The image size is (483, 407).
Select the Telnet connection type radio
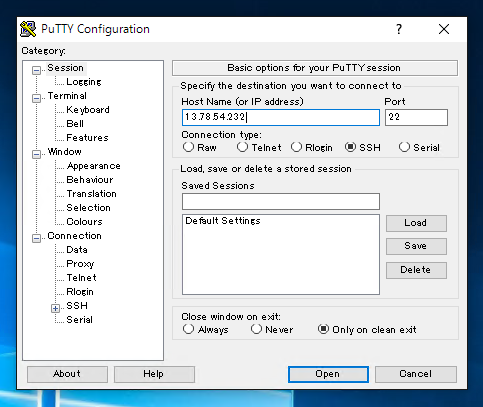click(242, 147)
